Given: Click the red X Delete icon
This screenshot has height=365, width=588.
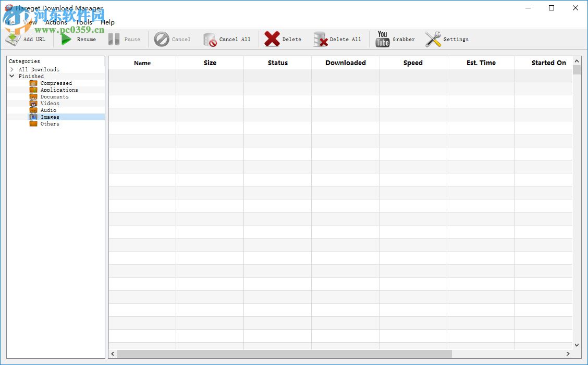Looking at the screenshot, I should pos(272,39).
